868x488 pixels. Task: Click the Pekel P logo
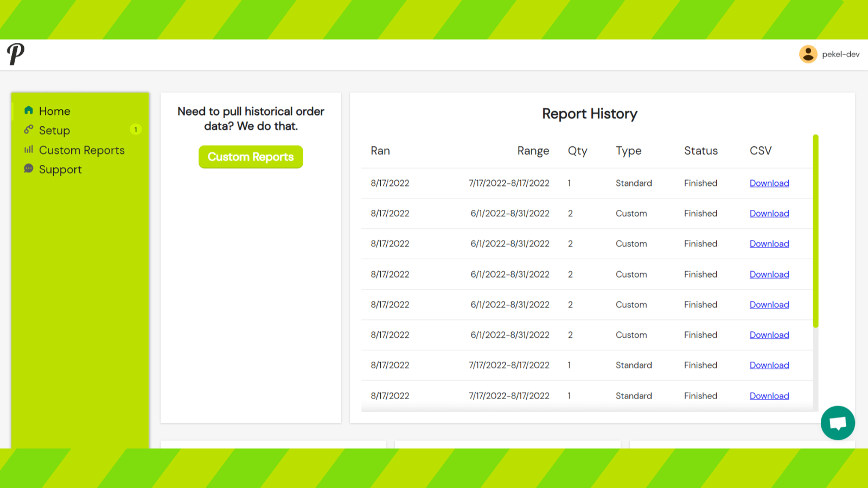point(16,54)
